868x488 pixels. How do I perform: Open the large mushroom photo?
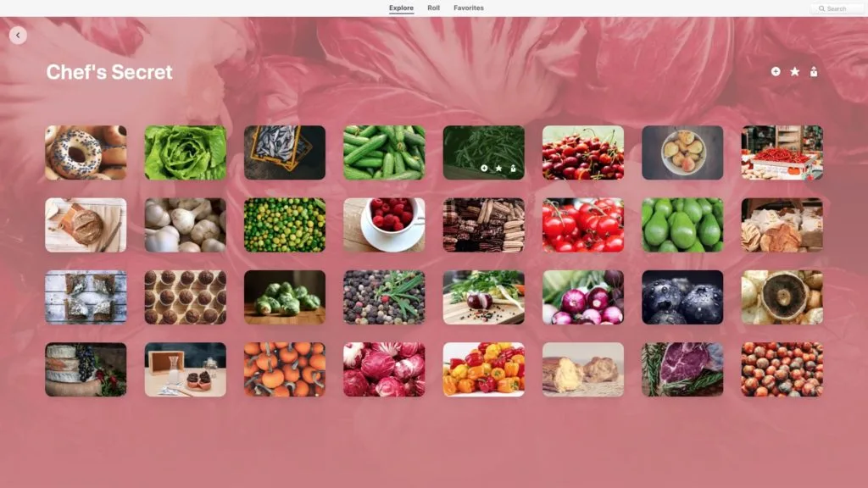pos(782,297)
